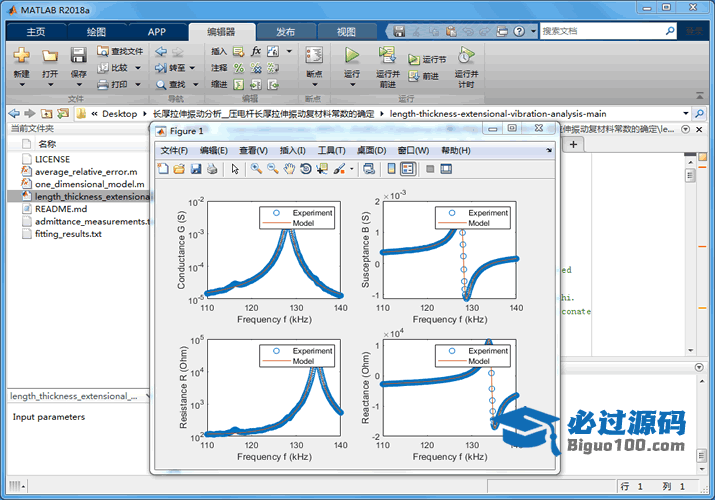Click the New (新建) file icon

pyautogui.click(x=21, y=55)
